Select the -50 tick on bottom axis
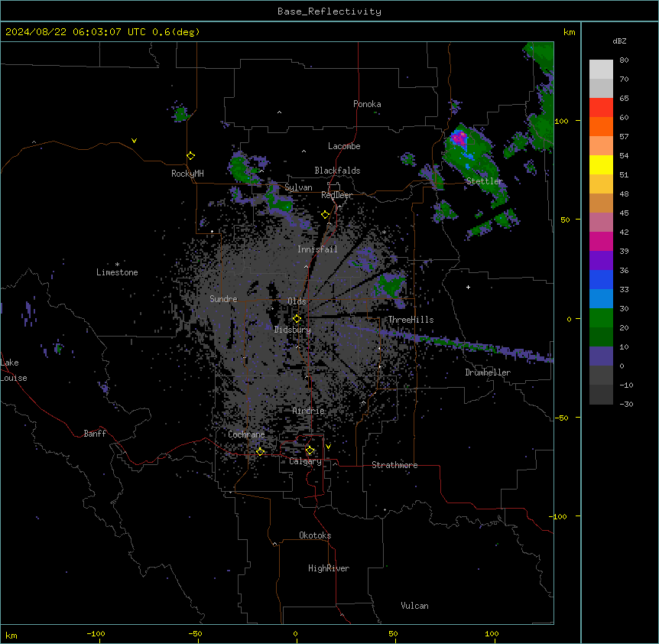The width and height of the screenshot is (659, 644). [195, 633]
